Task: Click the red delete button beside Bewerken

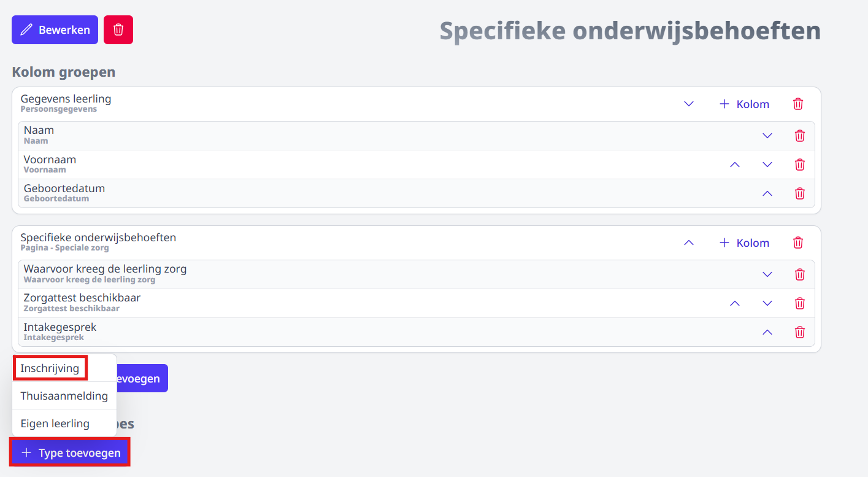Action: pyautogui.click(x=118, y=29)
